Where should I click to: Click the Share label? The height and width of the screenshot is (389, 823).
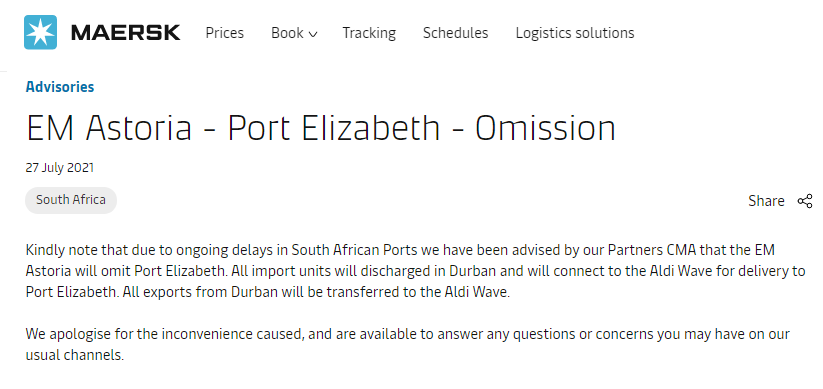(x=766, y=201)
